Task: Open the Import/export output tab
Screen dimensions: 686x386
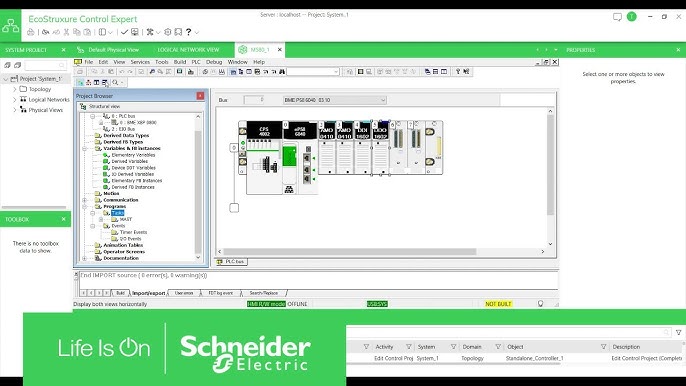Action: click(149, 293)
